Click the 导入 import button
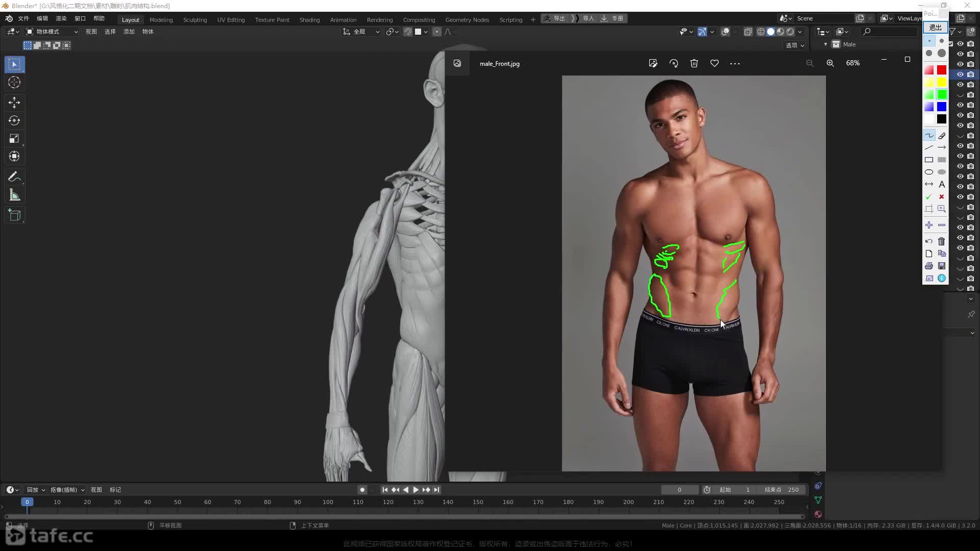Viewport: 980px width, 551px height. pyautogui.click(x=583, y=18)
